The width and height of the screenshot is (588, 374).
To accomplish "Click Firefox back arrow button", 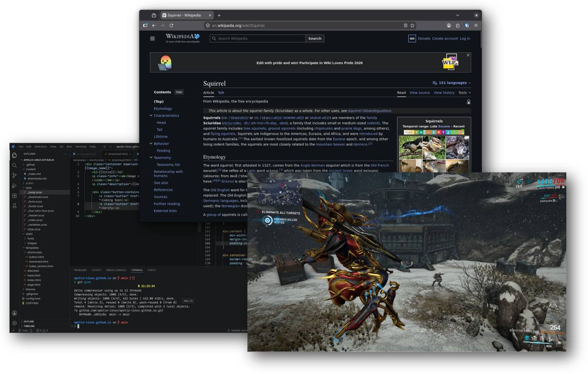I will 153,25.
